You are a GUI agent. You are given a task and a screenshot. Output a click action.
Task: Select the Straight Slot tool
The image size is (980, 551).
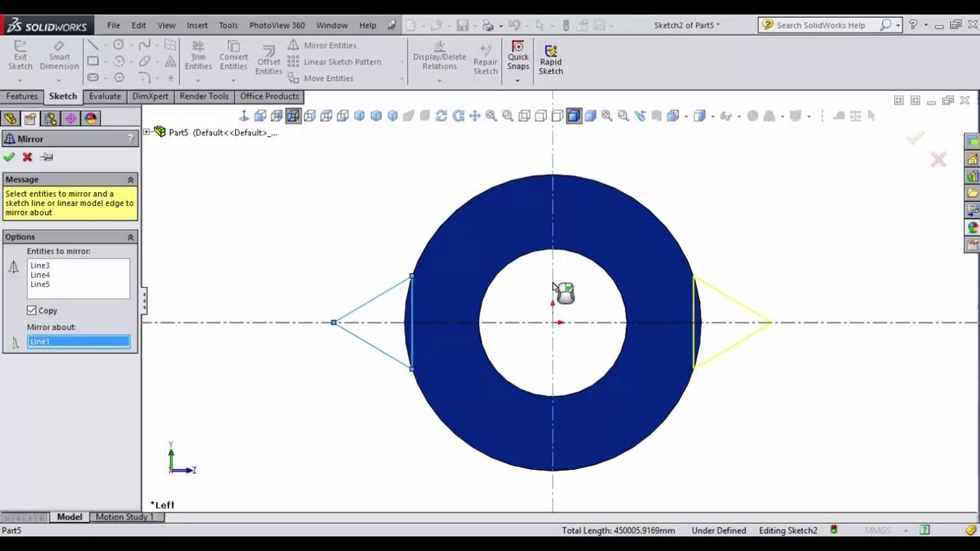[93, 77]
